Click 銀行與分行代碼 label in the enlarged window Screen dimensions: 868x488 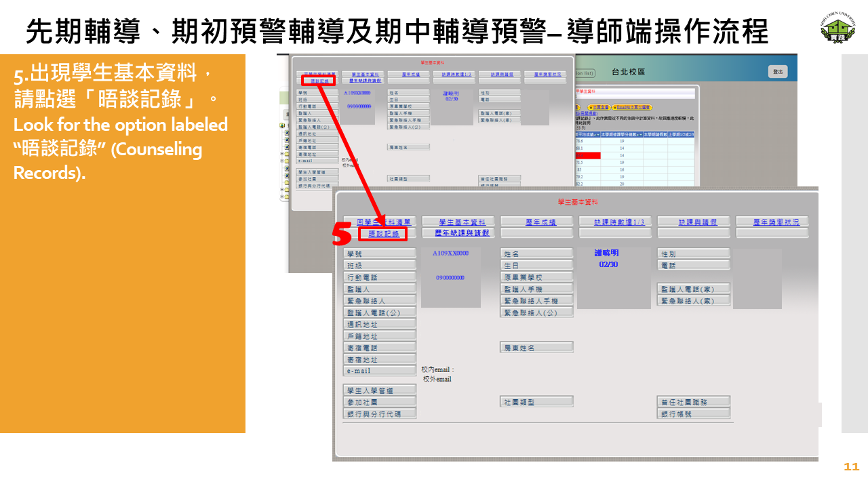[x=380, y=413]
